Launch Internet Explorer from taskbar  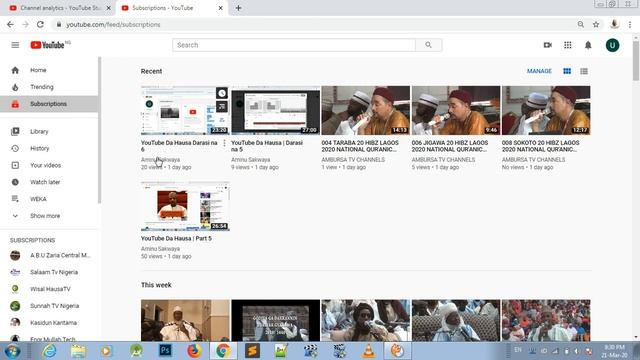(49, 351)
